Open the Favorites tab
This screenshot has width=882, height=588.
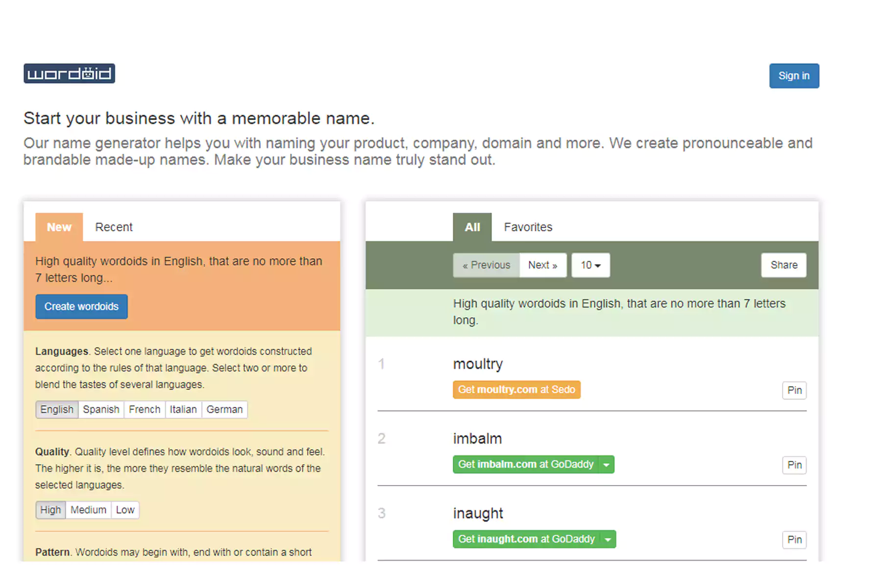528,227
